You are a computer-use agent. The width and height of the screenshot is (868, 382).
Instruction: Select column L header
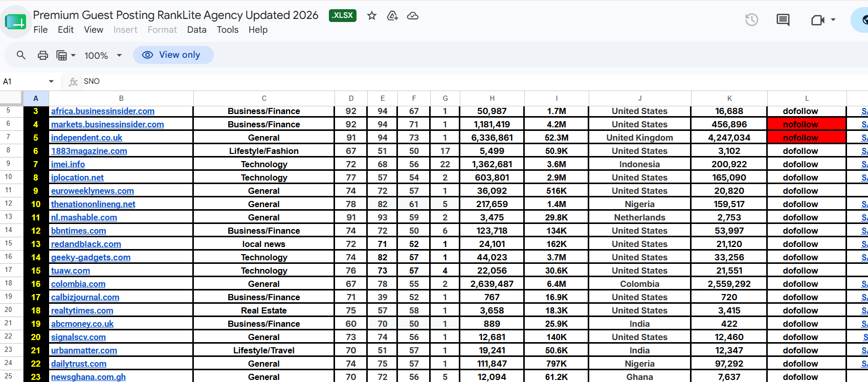point(807,98)
